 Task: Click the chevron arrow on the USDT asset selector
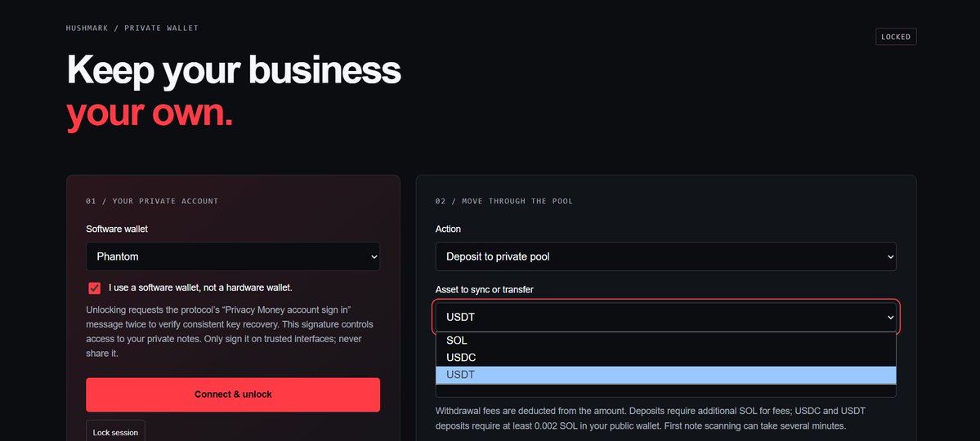point(890,318)
